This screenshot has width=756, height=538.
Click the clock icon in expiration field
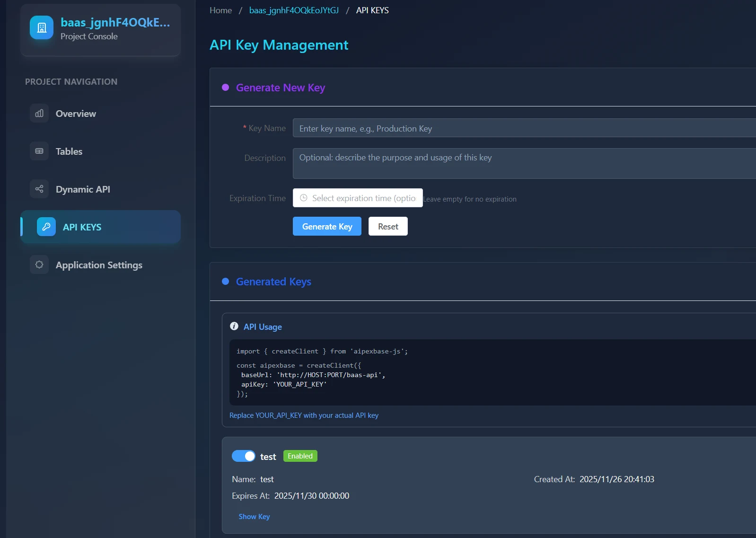pos(304,198)
